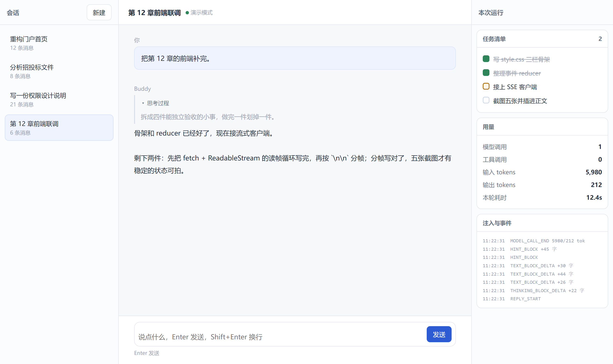
Task: Click the 输入 tokens value 5,980
Action: [x=593, y=172]
